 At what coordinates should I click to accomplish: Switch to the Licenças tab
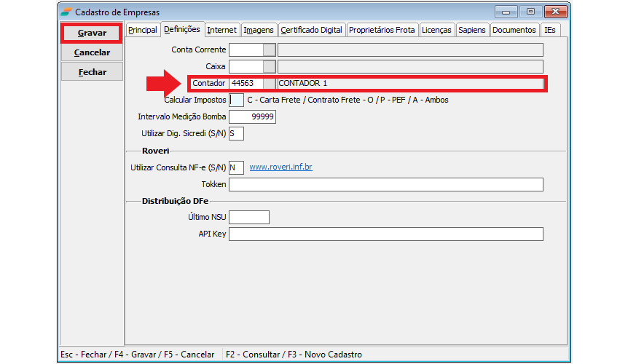[437, 30]
